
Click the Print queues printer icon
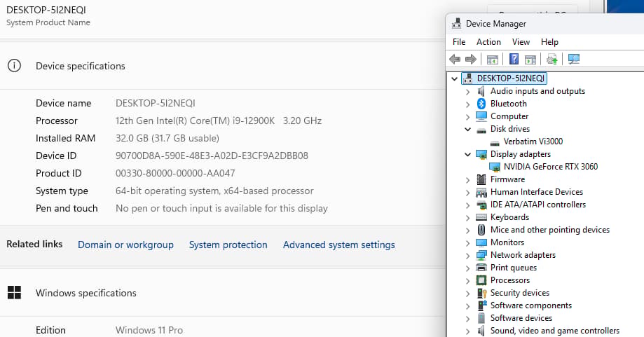(x=481, y=268)
